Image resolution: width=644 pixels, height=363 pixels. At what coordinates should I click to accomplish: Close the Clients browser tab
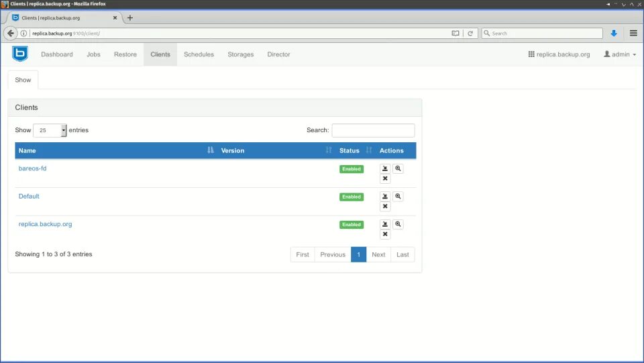[115, 17]
